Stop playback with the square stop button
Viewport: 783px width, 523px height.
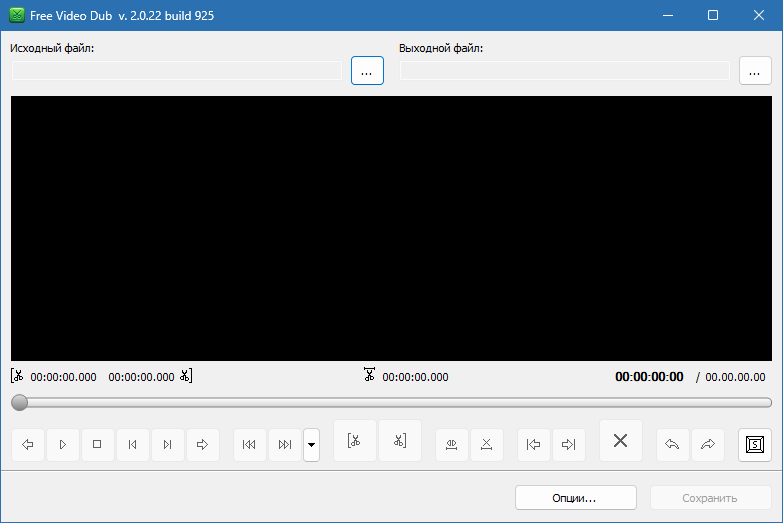[x=97, y=444]
